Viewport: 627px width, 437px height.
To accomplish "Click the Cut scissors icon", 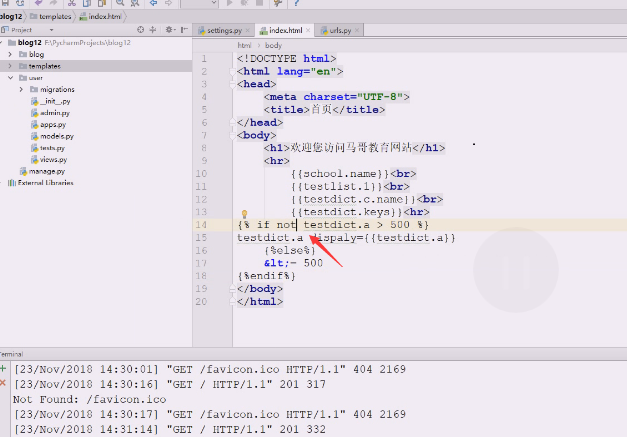I will coord(72,2).
